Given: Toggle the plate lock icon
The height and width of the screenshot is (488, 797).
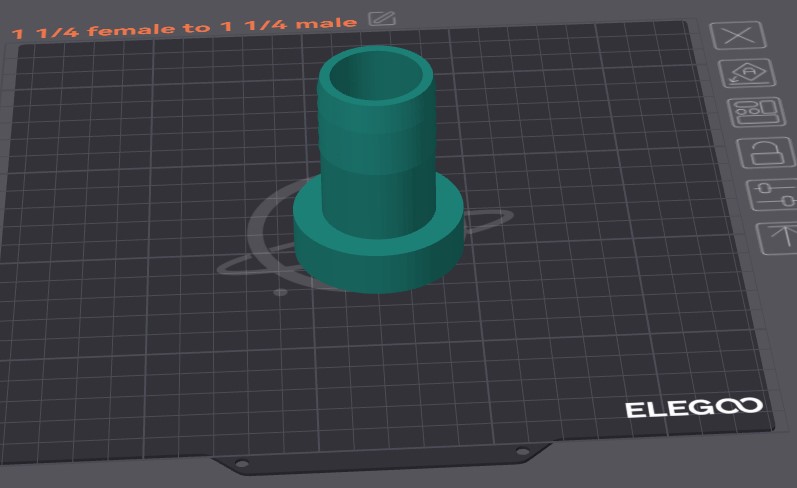Looking at the screenshot, I should [767, 152].
